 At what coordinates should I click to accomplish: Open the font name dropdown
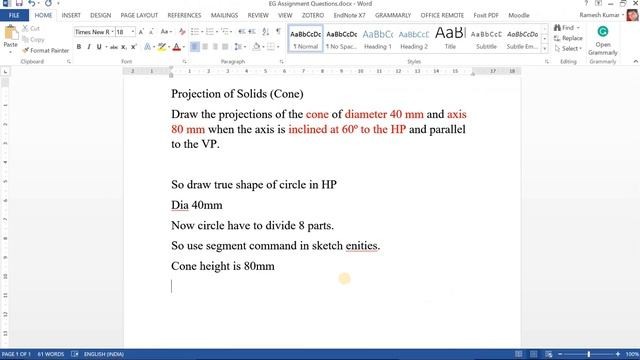tap(112, 32)
